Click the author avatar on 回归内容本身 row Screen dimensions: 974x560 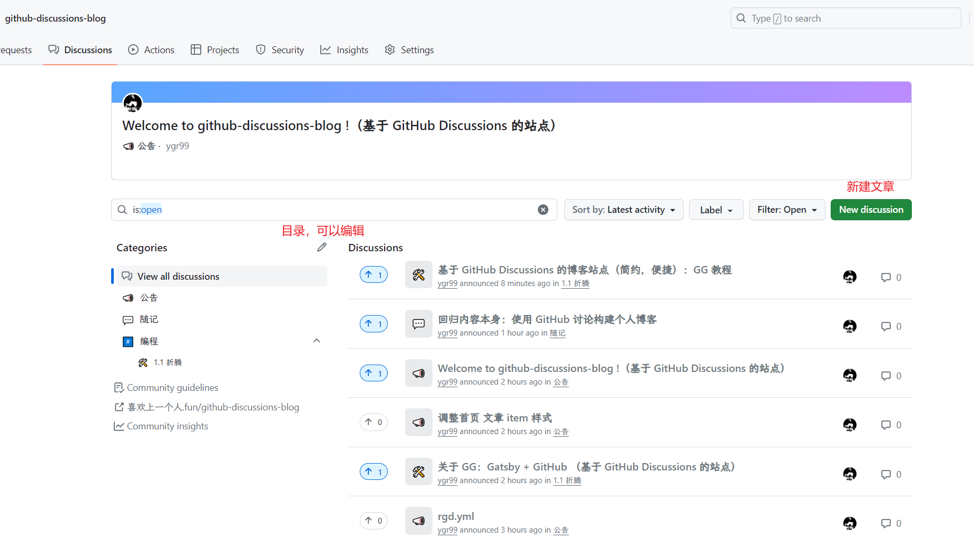850,326
